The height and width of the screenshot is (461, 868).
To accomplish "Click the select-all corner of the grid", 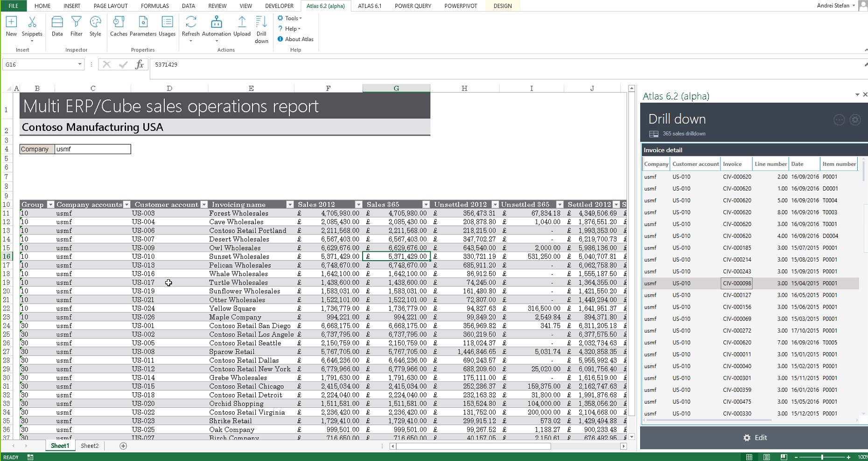I will click(9, 88).
